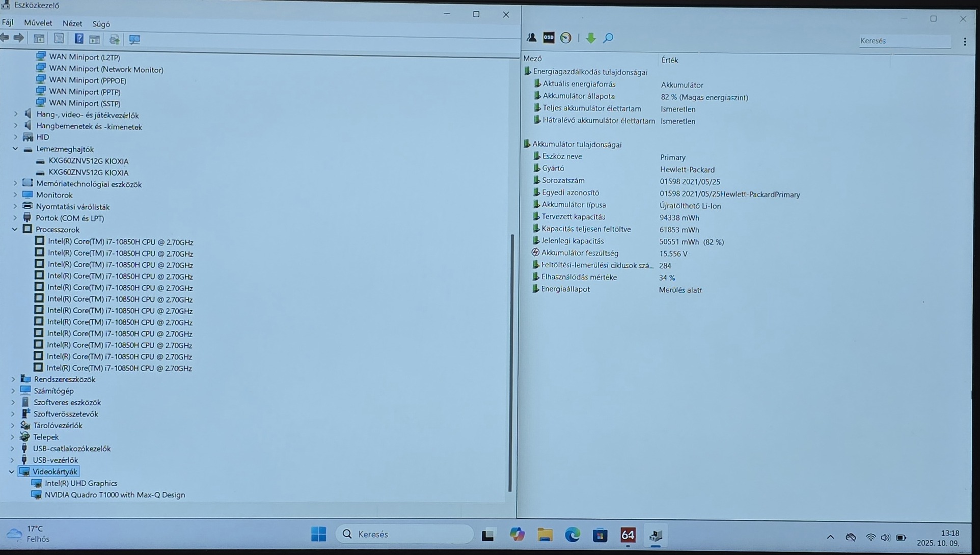The image size is (980, 555).
Task: Click the green download arrow icon
Action: pos(591,38)
